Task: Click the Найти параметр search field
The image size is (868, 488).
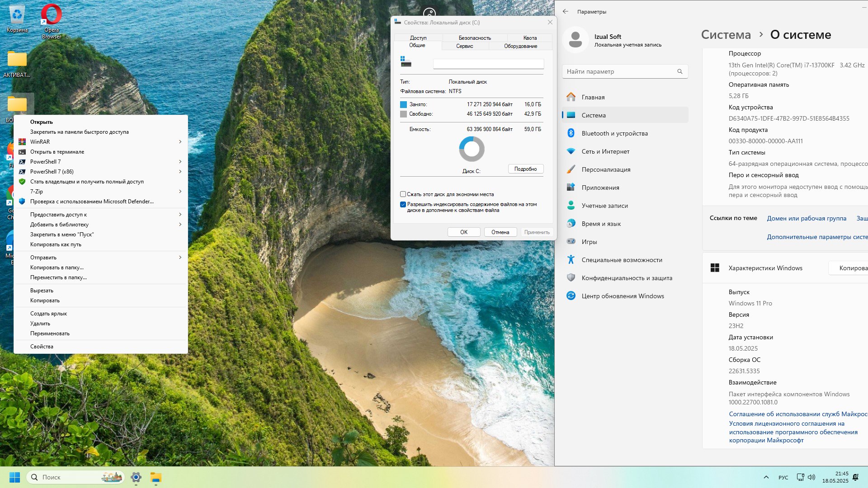Action: pos(625,71)
